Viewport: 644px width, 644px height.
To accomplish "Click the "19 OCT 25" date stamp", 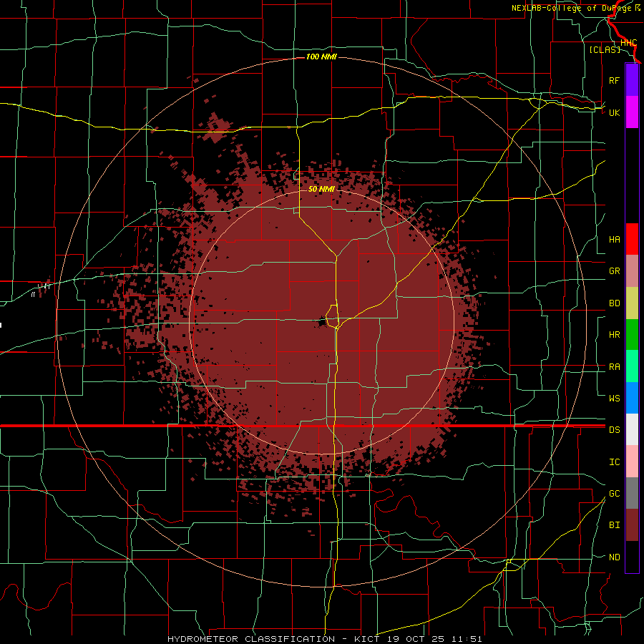I will pyautogui.click(x=416, y=639).
